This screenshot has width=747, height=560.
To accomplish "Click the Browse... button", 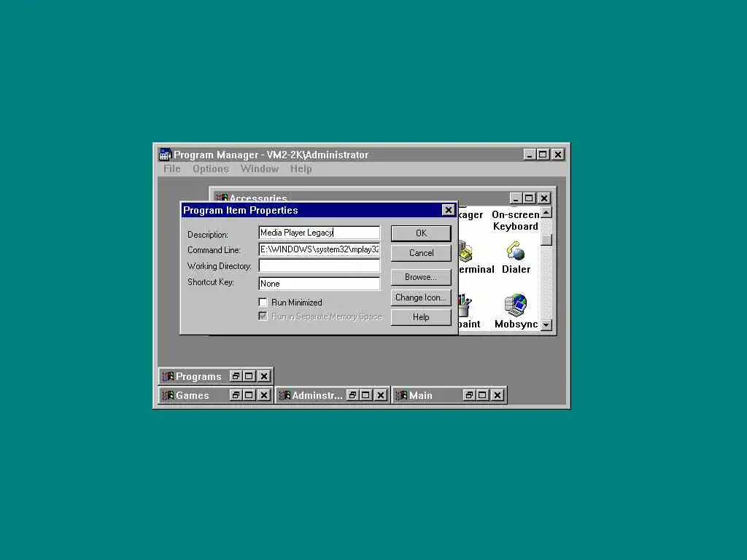I will click(x=421, y=277).
